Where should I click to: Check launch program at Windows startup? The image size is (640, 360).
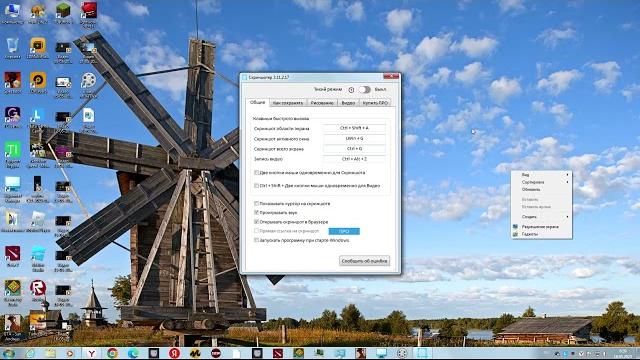[x=256, y=240]
